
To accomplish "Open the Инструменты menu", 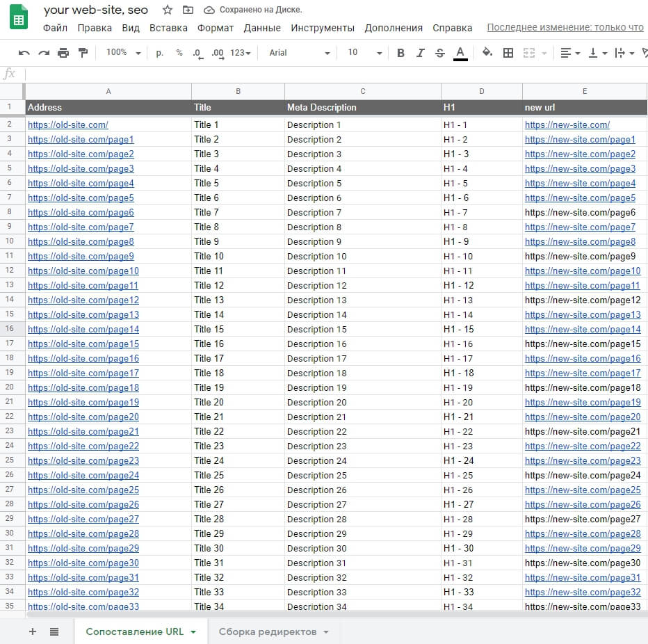I will point(323,28).
